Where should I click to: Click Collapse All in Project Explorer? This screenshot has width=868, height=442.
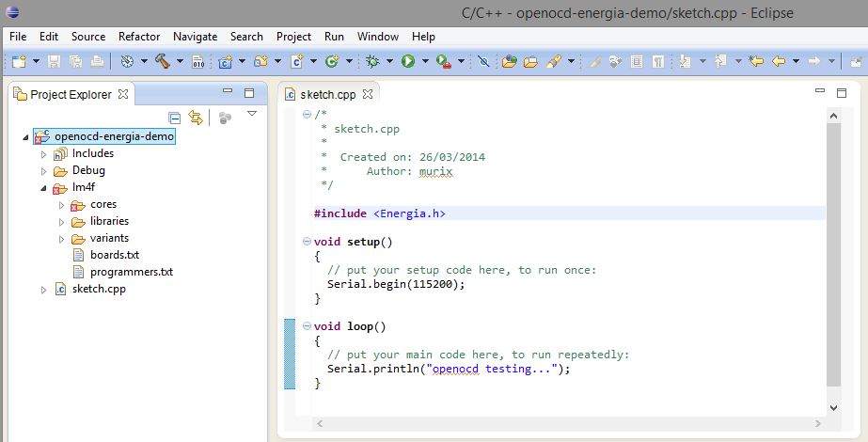click(x=174, y=118)
